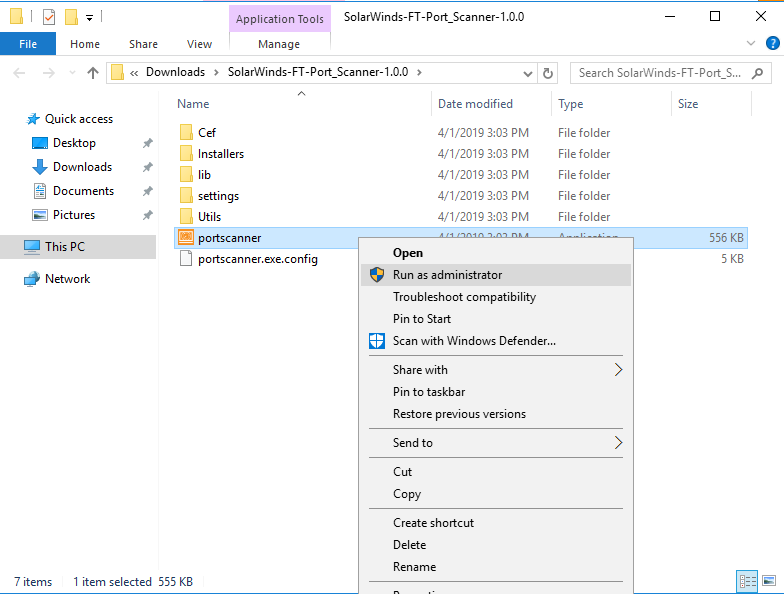
Task: Click the Pictures icon in sidebar
Action: [x=40, y=215]
